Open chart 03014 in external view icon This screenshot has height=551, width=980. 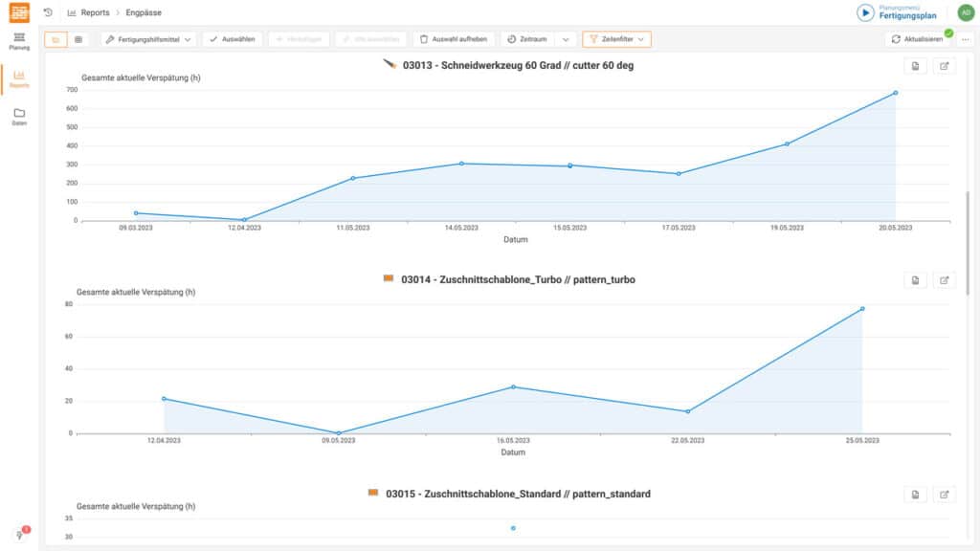click(x=945, y=280)
